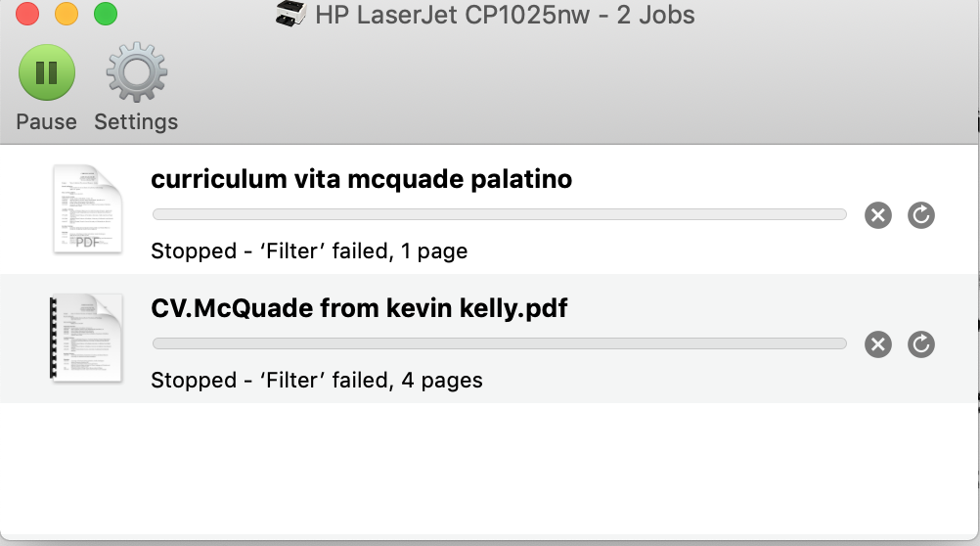980x546 pixels.
Task: Click progress bar of the CV.McQuade job
Action: click(499, 343)
